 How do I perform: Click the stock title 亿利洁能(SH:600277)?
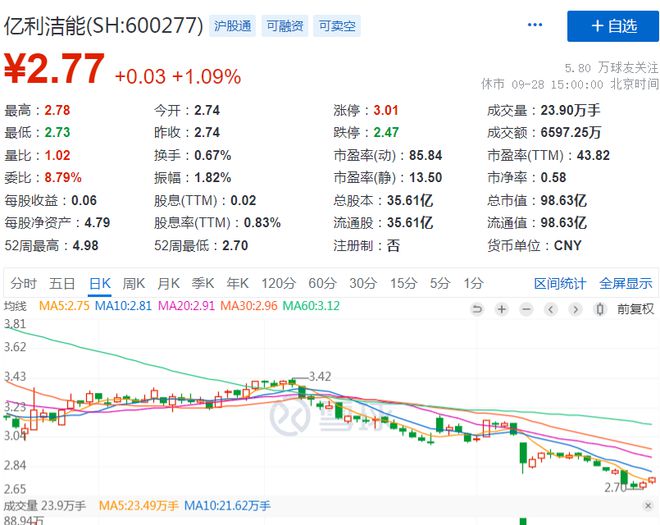point(104,26)
